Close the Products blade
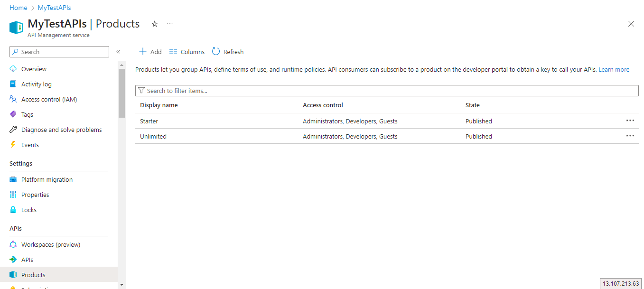Screen dimensions: 644x289 pos(631,24)
